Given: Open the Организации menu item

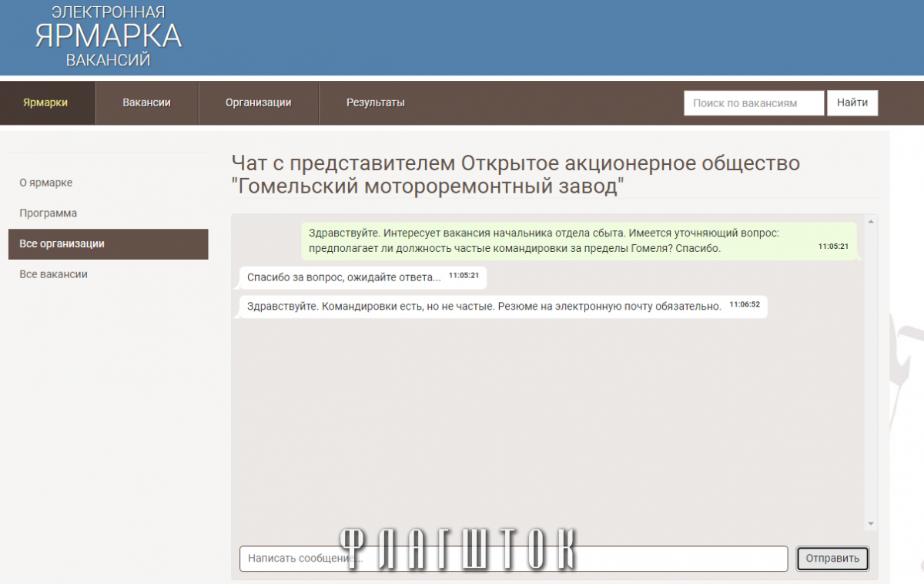Looking at the screenshot, I should pos(258,102).
